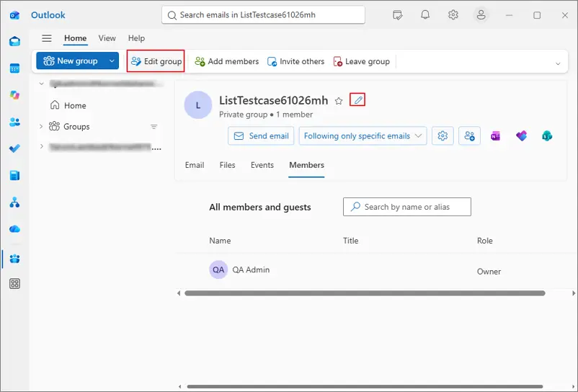The height and width of the screenshot is (392, 578).
Task: Open People in the left app bar
Action: tap(14, 122)
